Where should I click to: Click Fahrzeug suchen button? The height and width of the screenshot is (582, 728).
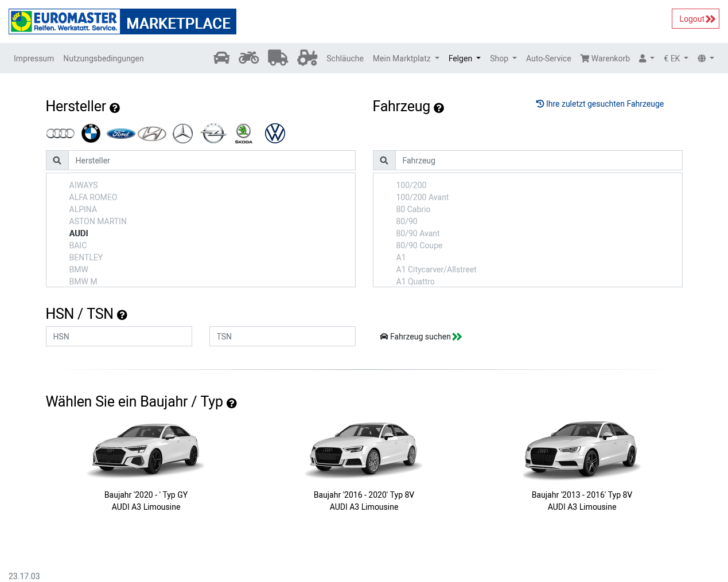coord(421,337)
